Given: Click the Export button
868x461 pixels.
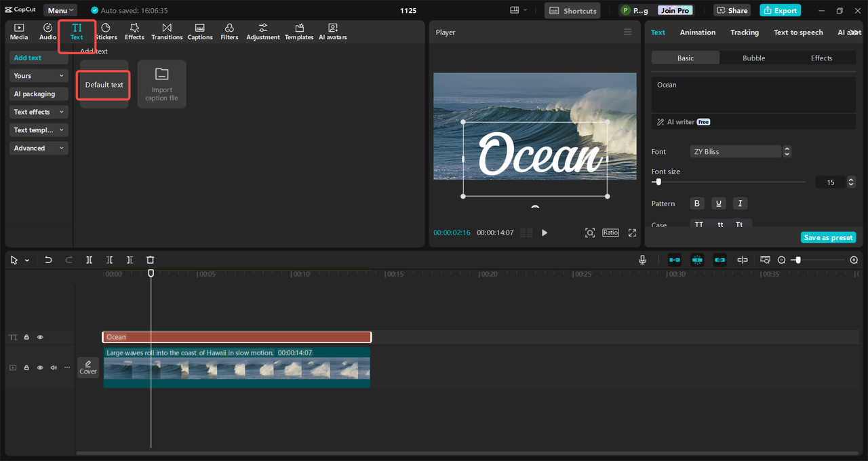Looking at the screenshot, I should pyautogui.click(x=780, y=11).
